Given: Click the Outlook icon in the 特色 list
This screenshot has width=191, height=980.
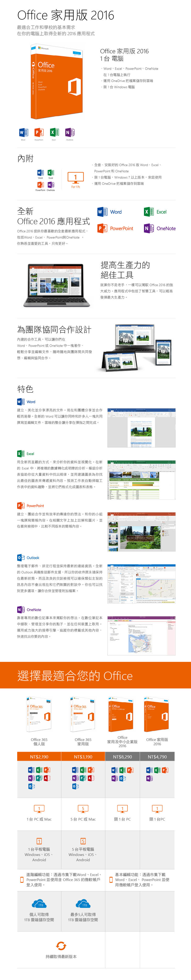Looking at the screenshot, I should tap(21, 558).
